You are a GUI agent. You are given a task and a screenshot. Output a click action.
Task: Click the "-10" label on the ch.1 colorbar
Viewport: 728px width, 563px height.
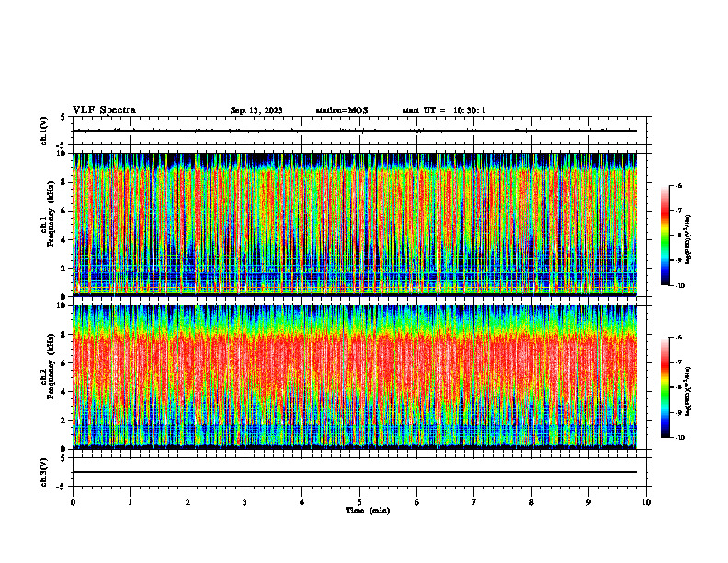pyautogui.click(x=680, y=286)
